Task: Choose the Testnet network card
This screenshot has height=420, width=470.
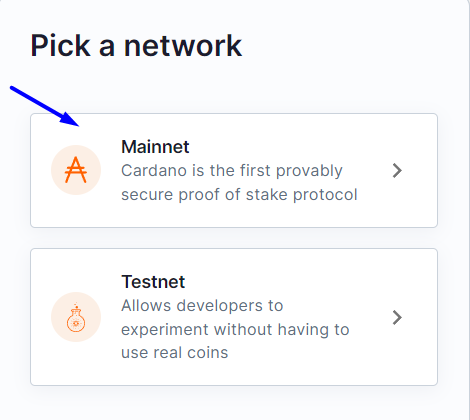Action: [234, 317]
